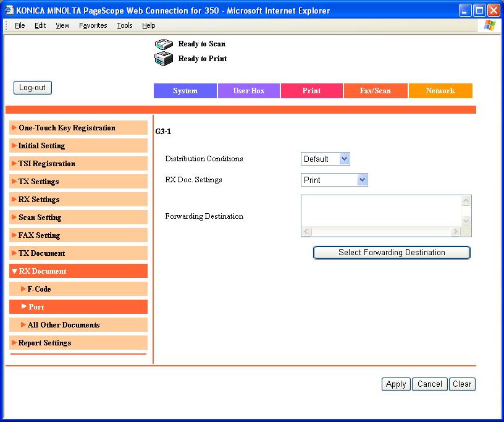This screenshot has height=422, width=504.
Task: Switch to the System tab
Action: tap(185, 91)
